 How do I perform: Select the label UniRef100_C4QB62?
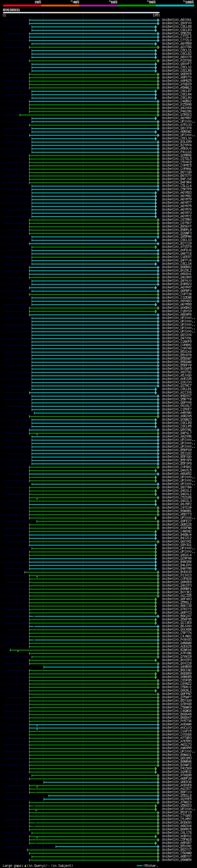coord(176,101)
